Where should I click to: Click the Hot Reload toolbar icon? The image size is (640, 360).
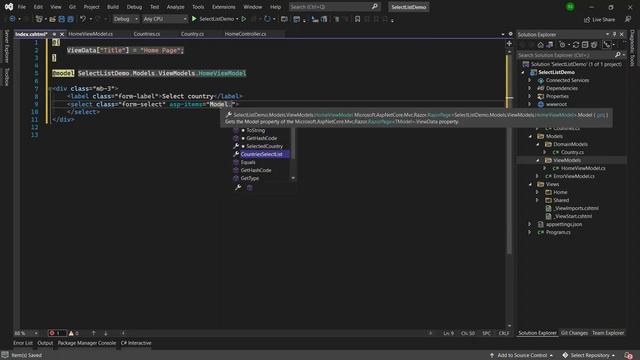point(267,19)
